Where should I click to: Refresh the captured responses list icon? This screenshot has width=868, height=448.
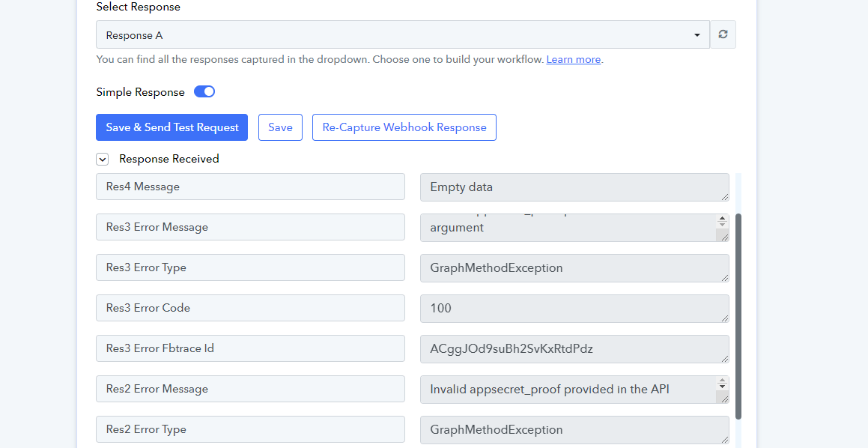pyautogui.click(x=723, y=34)
